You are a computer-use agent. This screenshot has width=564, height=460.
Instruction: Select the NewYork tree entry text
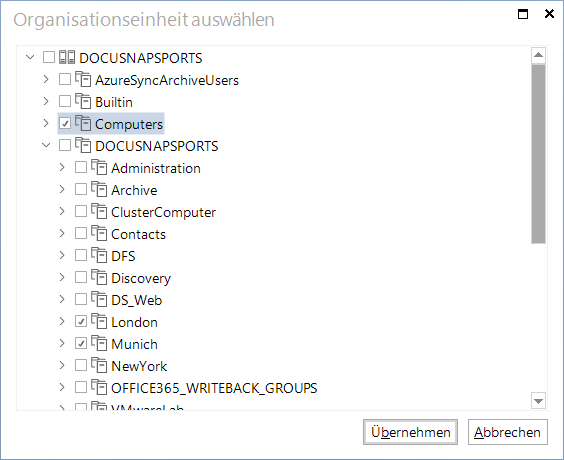coord(139,366)
